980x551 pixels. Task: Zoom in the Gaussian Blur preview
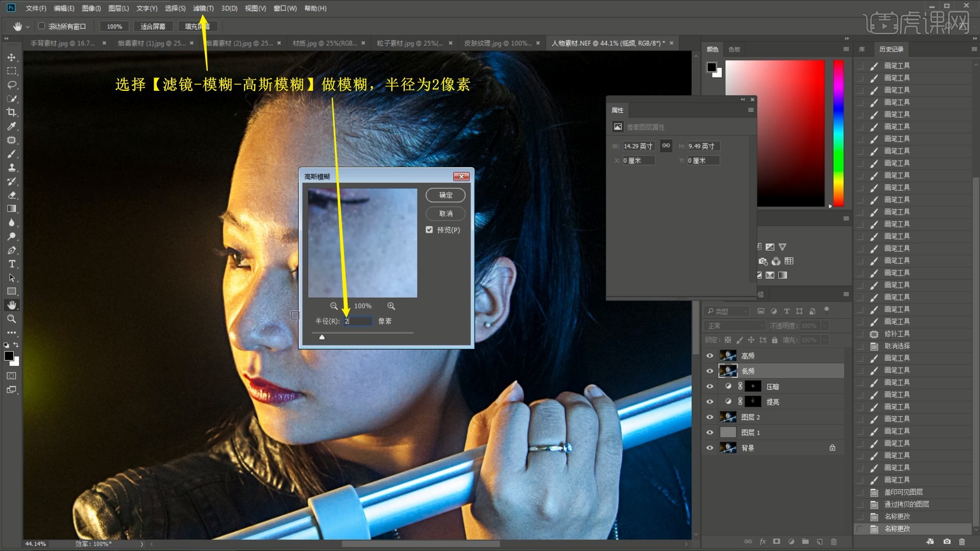[x=391, y=306]
